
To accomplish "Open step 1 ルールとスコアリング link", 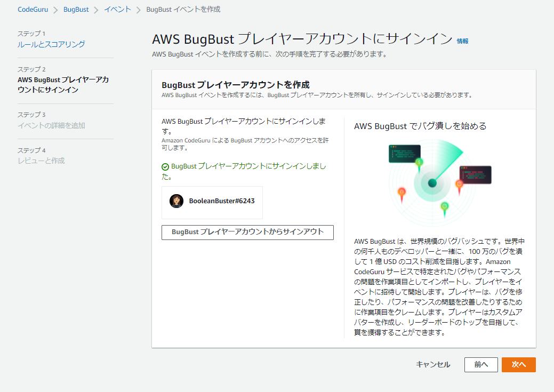I will (51, 44).
